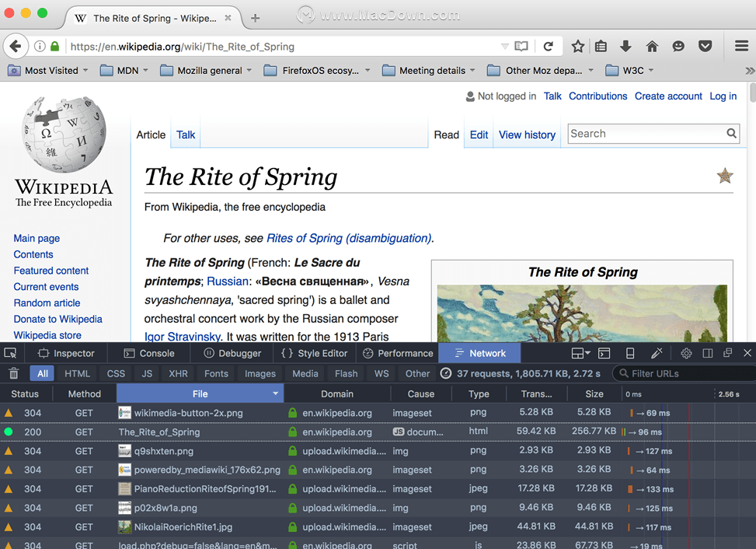
Task: Click the Create account link
Action: (x=668, y=96)
